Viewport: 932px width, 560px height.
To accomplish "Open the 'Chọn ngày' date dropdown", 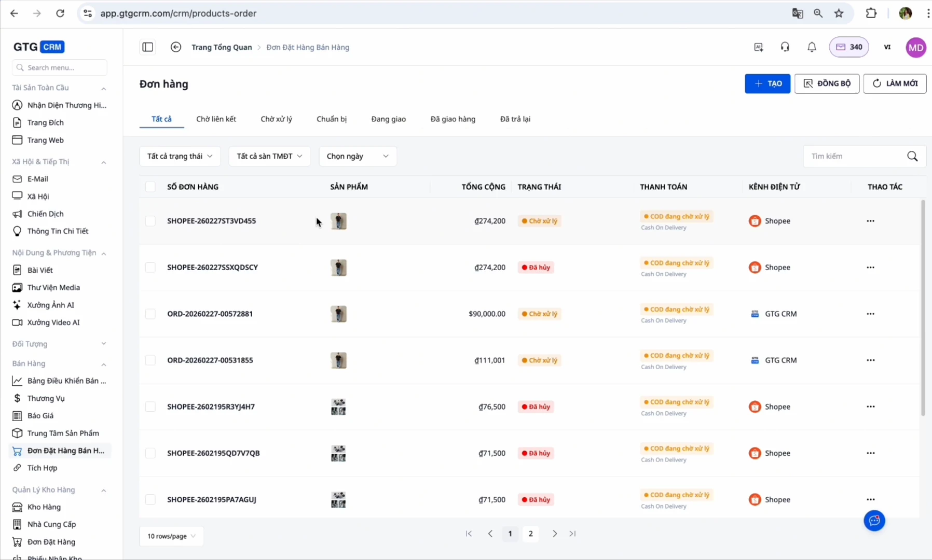I will click(358, 156).
